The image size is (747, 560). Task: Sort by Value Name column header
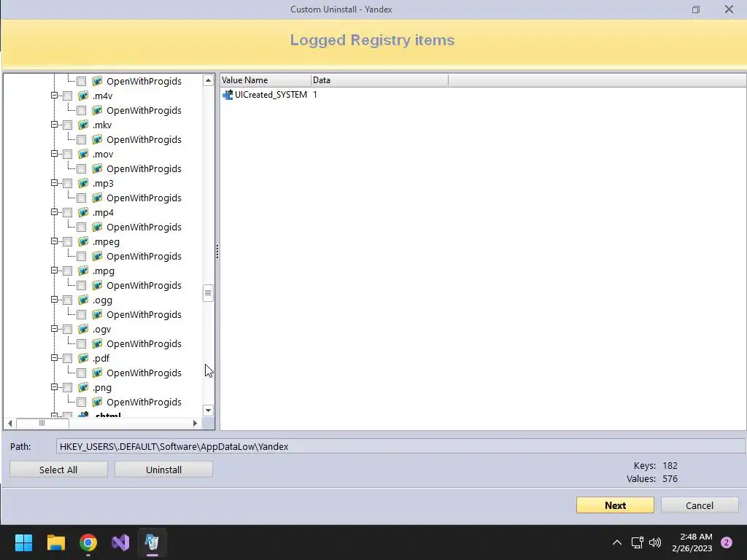coord(266,80)
